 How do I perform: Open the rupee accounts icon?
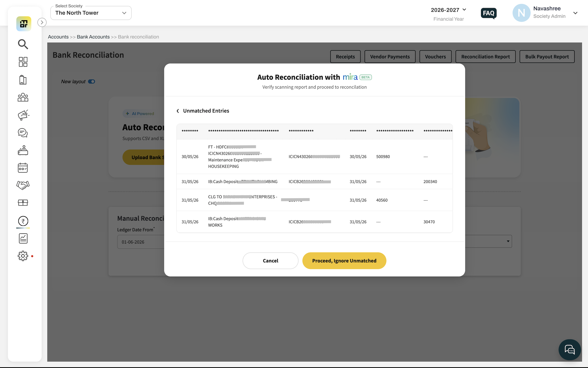pyautogui.click(x=23, y=221)
